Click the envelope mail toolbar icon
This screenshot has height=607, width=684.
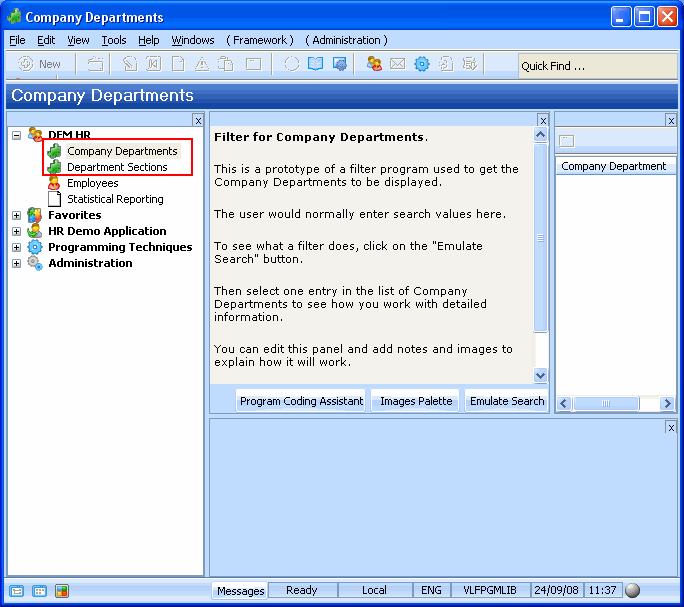pos(397,64)
